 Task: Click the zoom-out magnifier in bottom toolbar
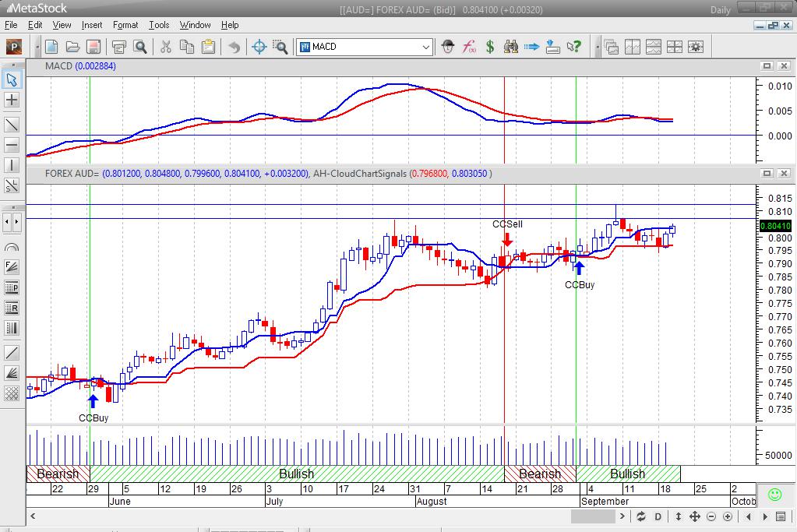(711, 516)
